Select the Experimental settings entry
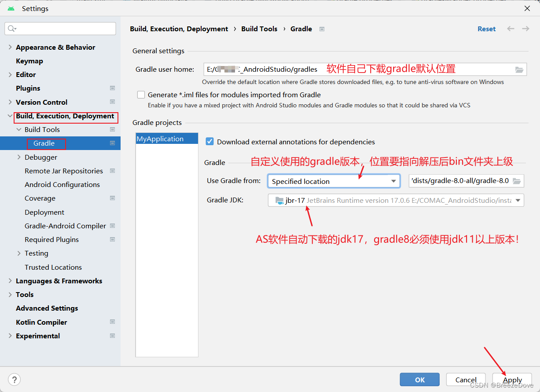 38,336
